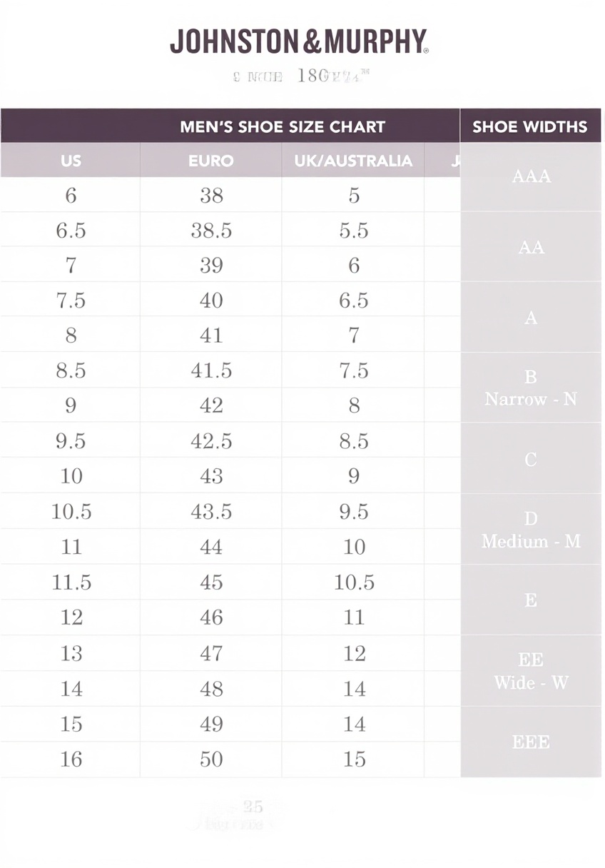Image resolution: width=605 pixels, height=868 pixels.
Task: Click the EEE shoe width cell
Action: [531, 742]
